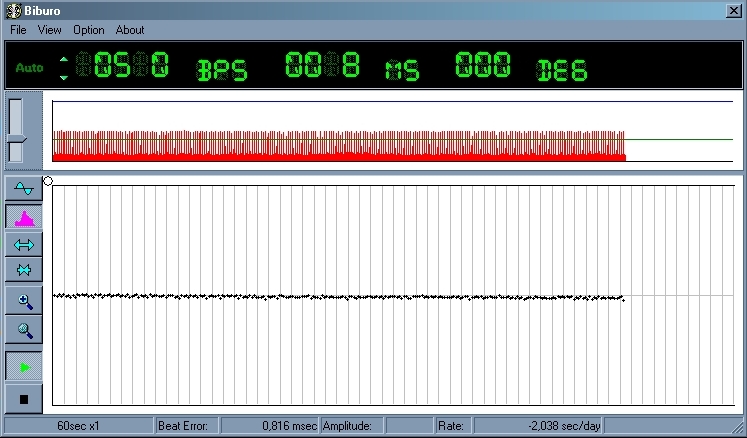747x438 pixels.
Task: Click the horizontal expand arrows icon
Action: pyautogui.click(x=24, y=244)
